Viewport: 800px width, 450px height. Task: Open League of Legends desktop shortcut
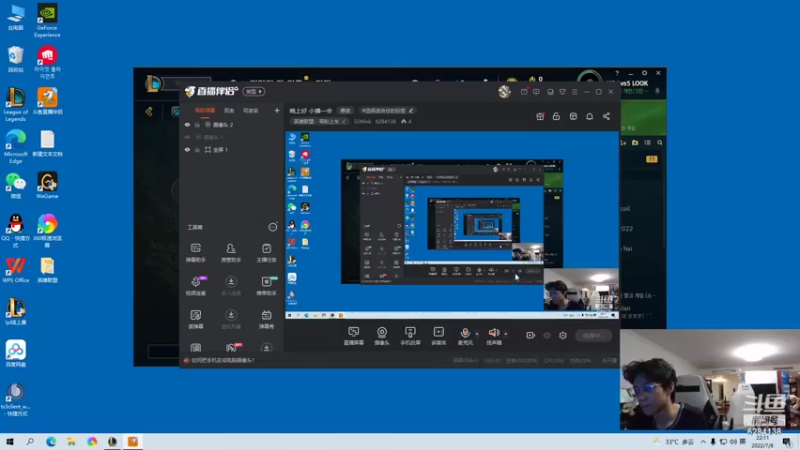tap(15, 104)
